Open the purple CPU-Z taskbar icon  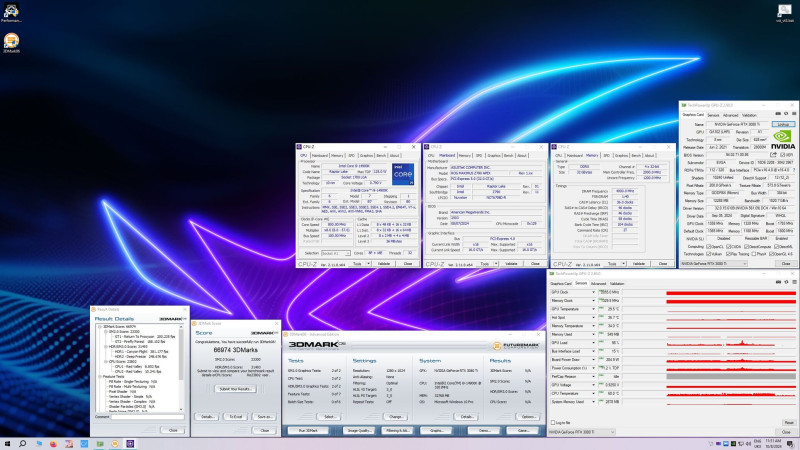[130, 444]
